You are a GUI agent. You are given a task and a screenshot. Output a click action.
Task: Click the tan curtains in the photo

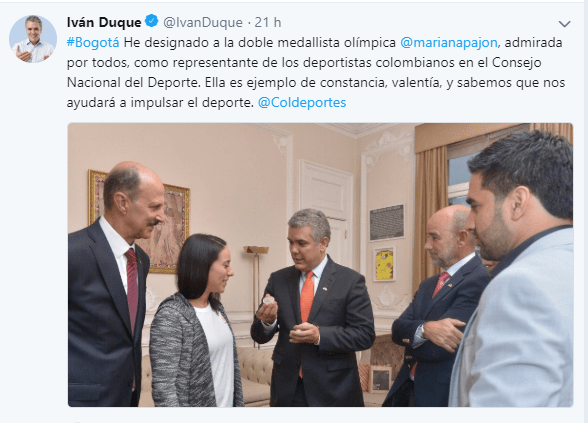[431, 210]
